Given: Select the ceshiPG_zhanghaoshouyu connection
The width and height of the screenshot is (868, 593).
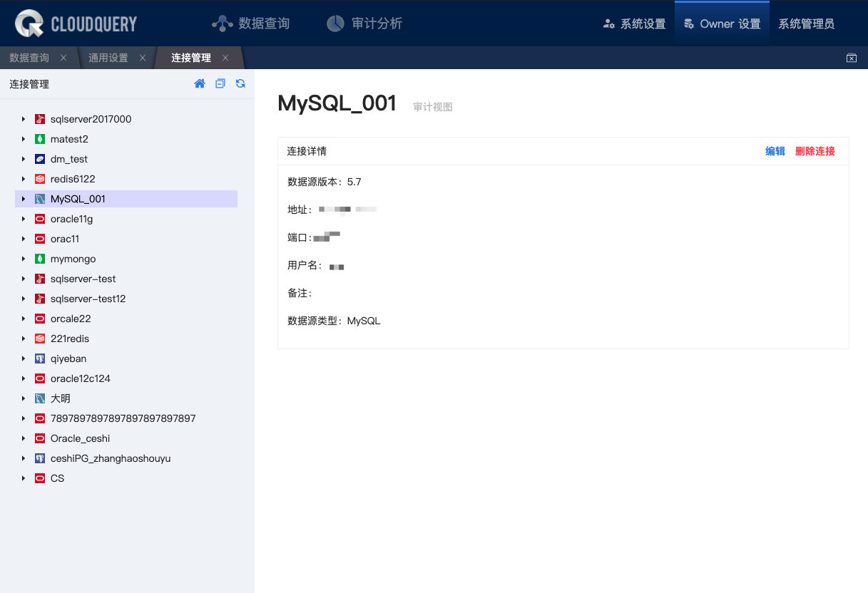Looking at the screenshot, I should pos(111,458).
